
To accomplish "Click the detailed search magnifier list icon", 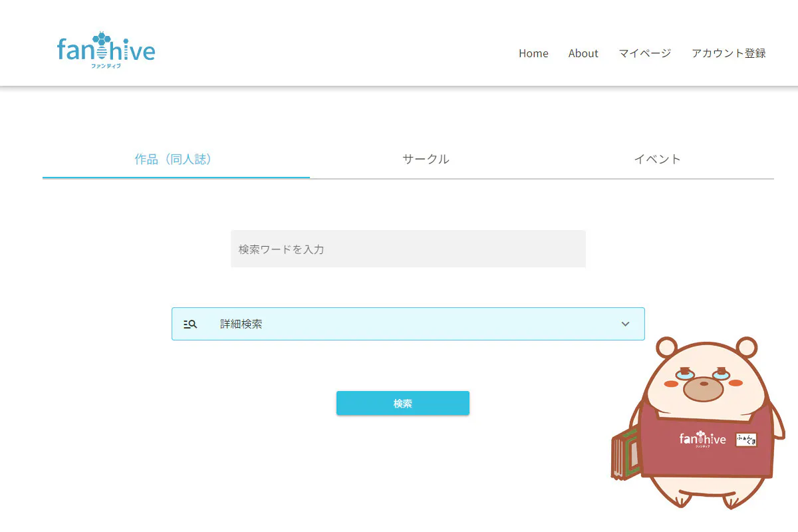I will [190, 325].
